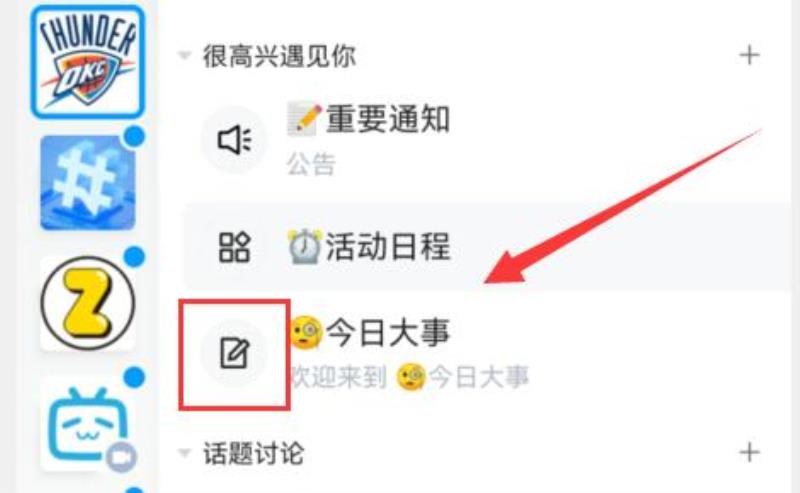Open the yellow Z server icon
This screenshot has width=800, height=493.
pos(88,303)
